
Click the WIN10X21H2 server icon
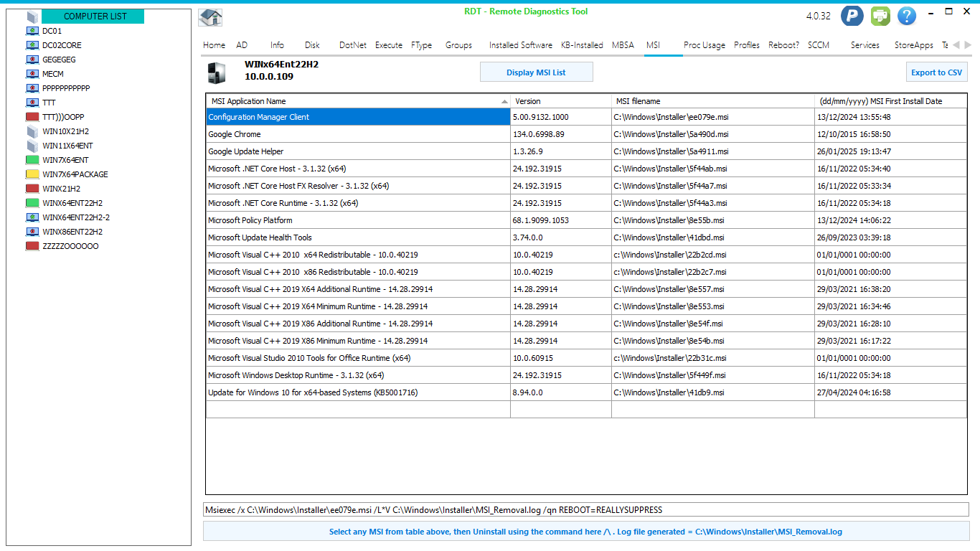click(x=32, y=131)
